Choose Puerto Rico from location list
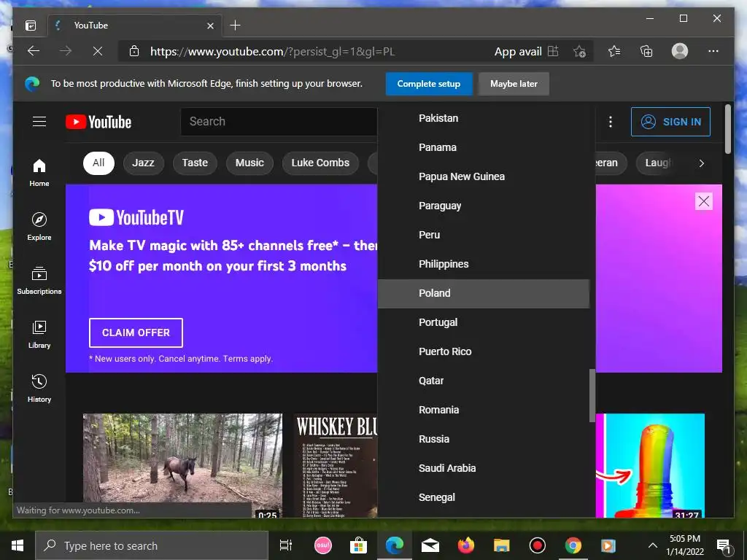747x560 pixels. pyautogui.click(x=484, y=351)
